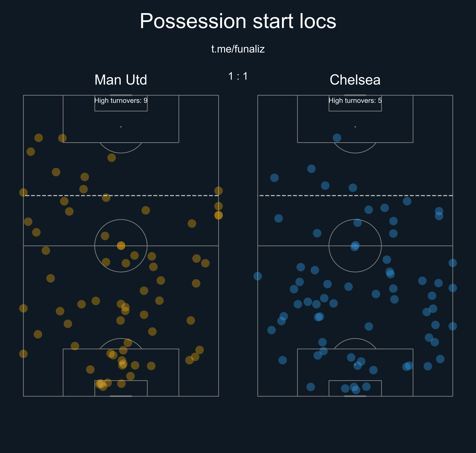
Task: Click the Man Utd team heading
Action: click(x=121, y=80)
